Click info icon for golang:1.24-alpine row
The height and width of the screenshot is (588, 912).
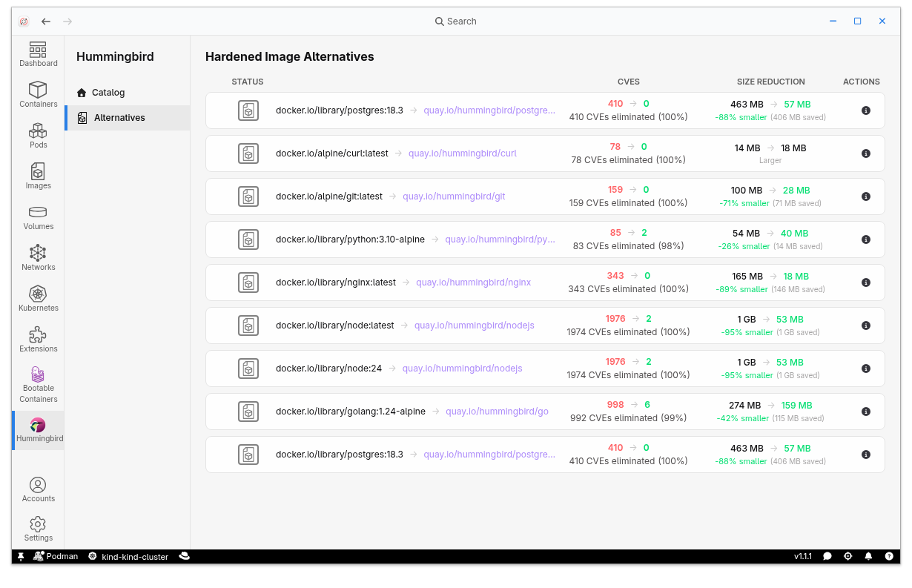(x=865, y=412)
